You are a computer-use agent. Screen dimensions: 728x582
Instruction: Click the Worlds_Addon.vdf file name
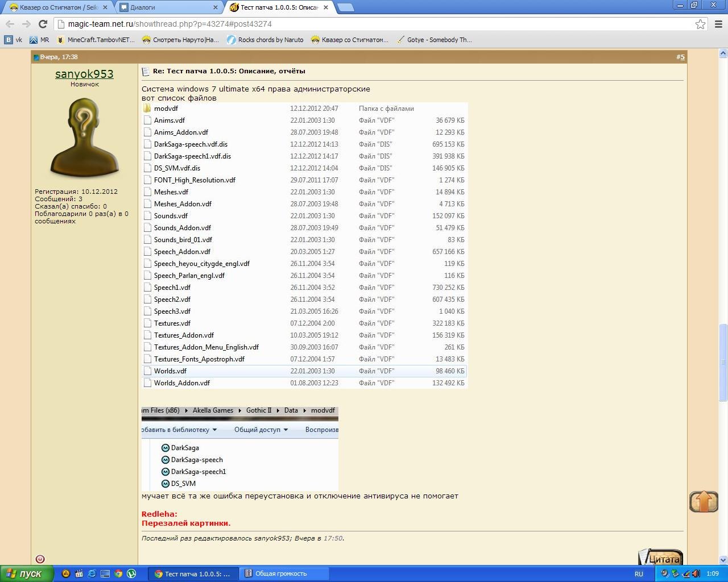point(182,383)
